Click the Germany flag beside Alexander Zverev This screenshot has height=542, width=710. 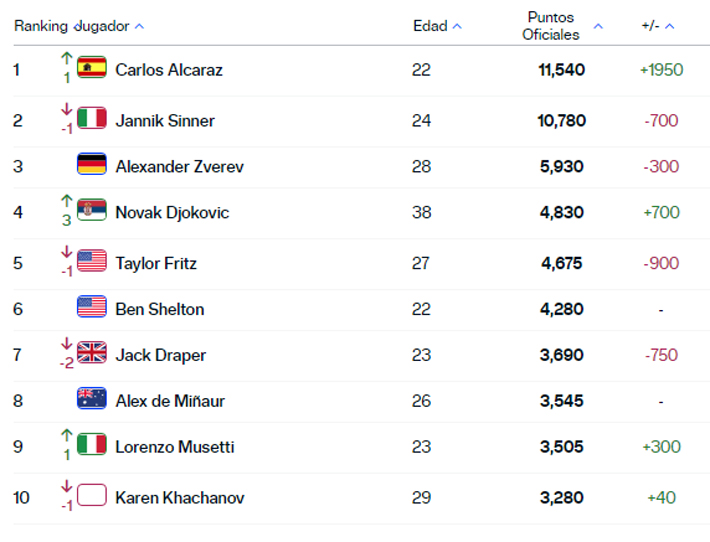coord(92,165)
